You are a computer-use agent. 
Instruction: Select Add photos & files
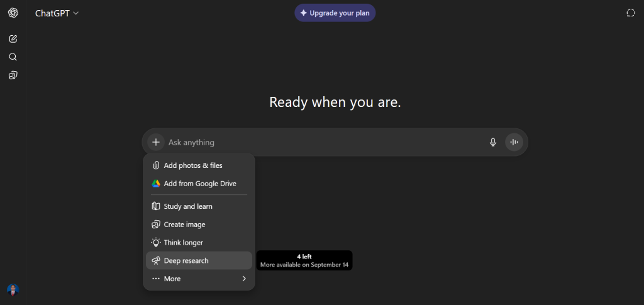point(199,165)
